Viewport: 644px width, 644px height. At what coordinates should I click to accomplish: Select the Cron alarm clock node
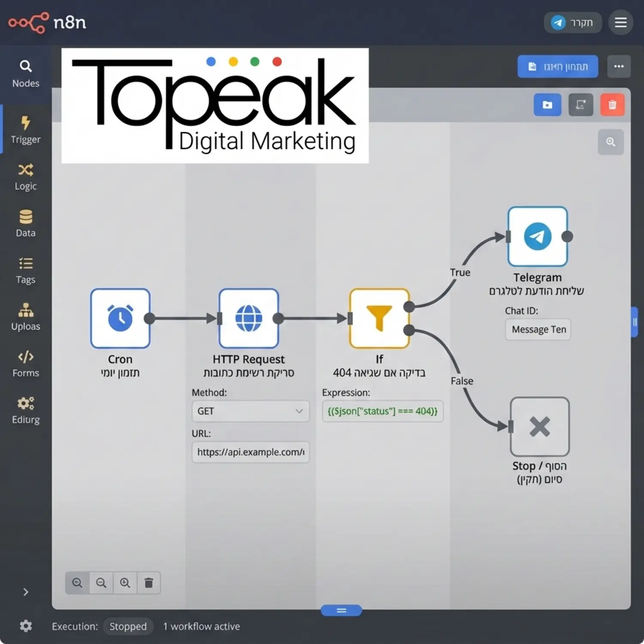[x=120, y=318]
